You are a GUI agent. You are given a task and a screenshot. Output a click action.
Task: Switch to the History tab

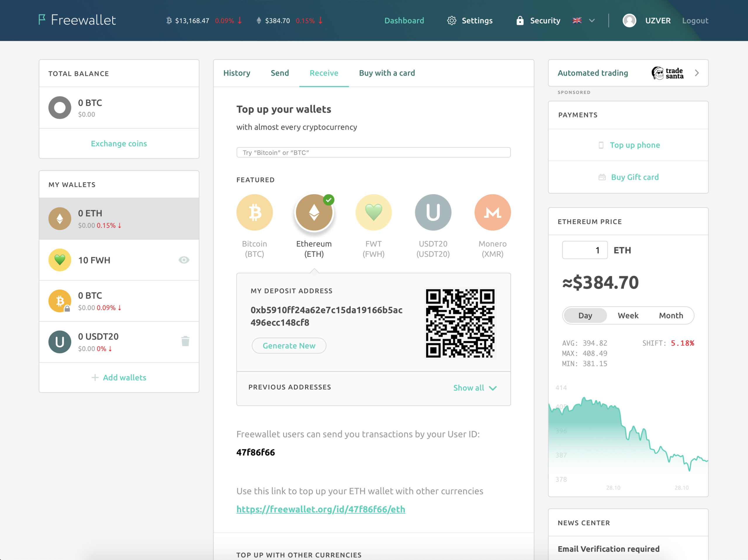(x=237, y=73)
